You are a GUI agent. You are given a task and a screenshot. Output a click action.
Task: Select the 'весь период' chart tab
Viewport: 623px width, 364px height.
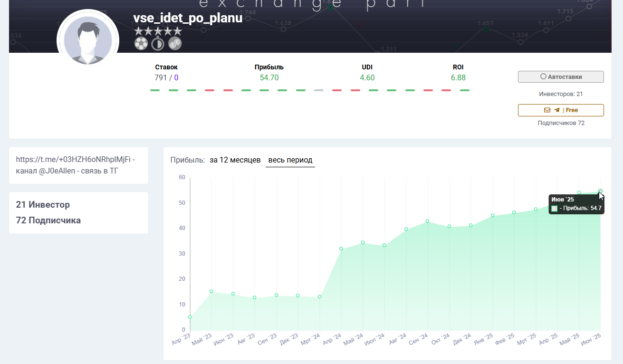pyautogui.click(x=290, y=160)
